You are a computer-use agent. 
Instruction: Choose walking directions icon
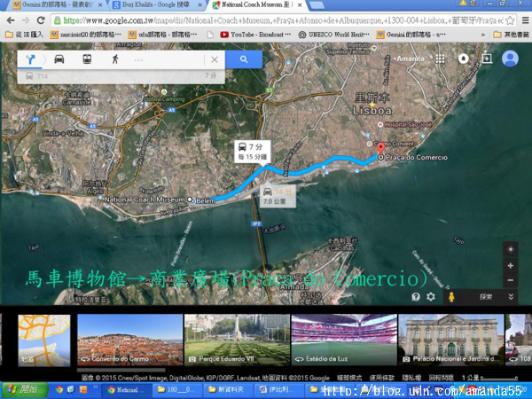pyautogui.click(x=115, y=59)
